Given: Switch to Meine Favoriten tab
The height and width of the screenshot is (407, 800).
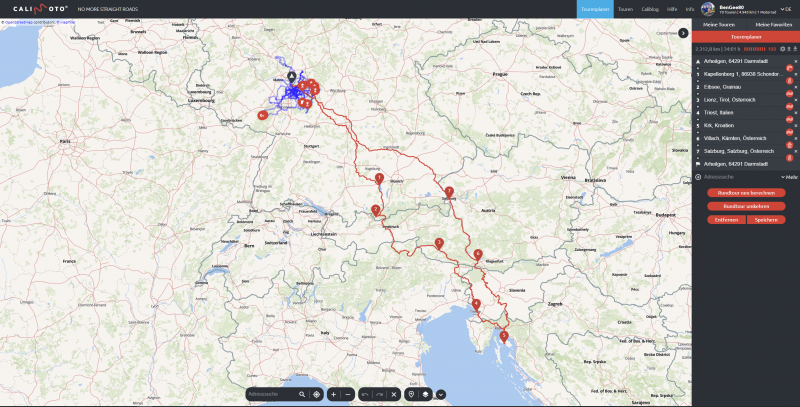Looking at the screenshot, I should point(772,23).
